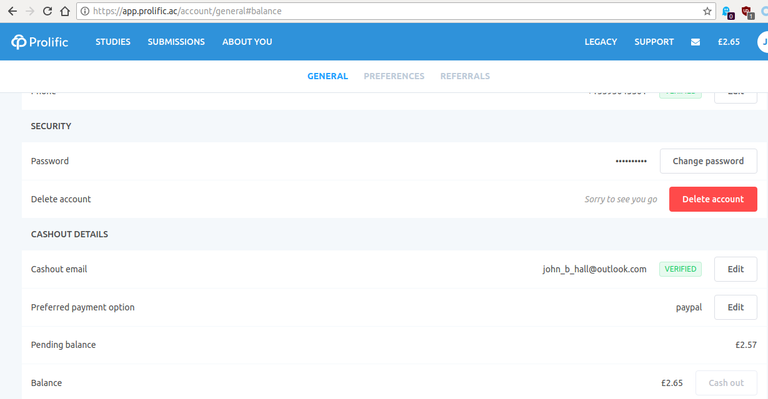This screenshot has width=768, height=399.
Task: Open the STUDIES menu item
Action: tap(113, 42)
